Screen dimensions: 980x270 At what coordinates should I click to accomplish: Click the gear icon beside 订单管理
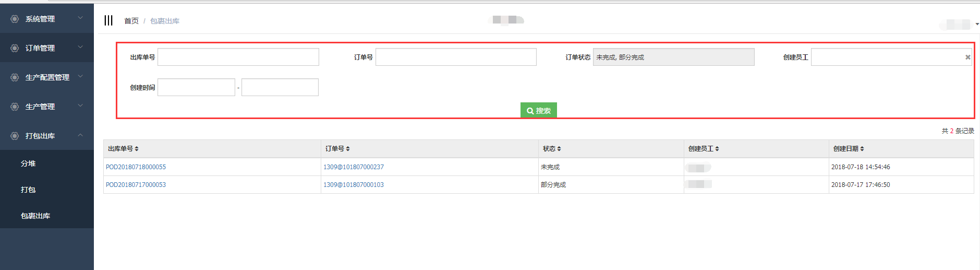(15, 48)
